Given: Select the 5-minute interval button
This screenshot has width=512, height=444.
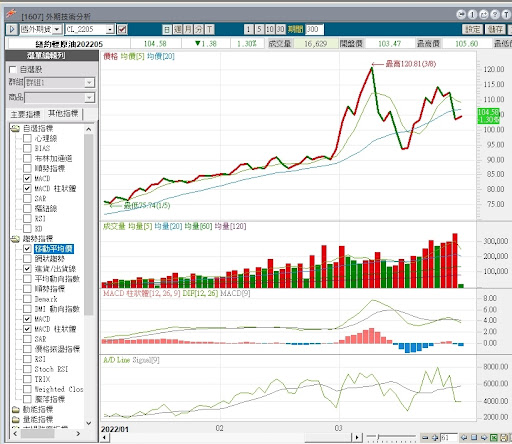Looking at the screenshot, I should [x=259, y=30].
